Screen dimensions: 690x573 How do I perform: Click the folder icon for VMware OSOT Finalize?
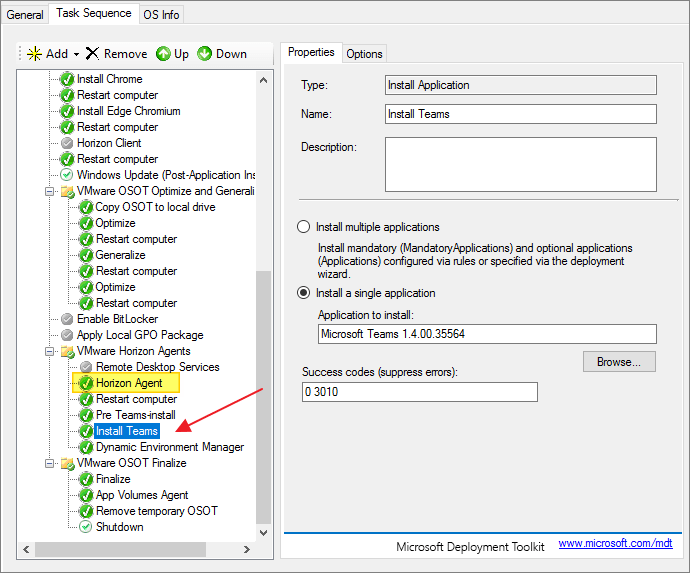(67, 463)
